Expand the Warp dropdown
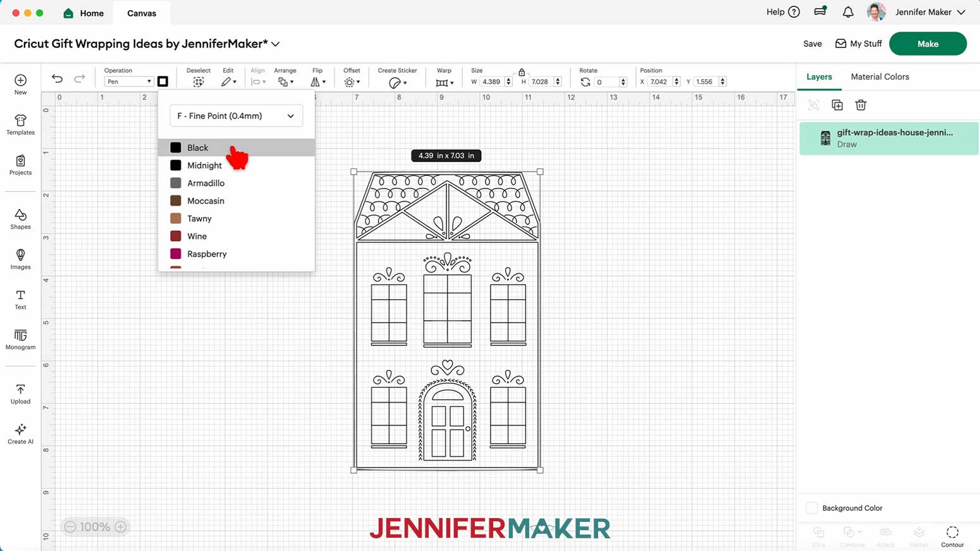The width and height of the screenshot is (980, 551). point(444,83)
